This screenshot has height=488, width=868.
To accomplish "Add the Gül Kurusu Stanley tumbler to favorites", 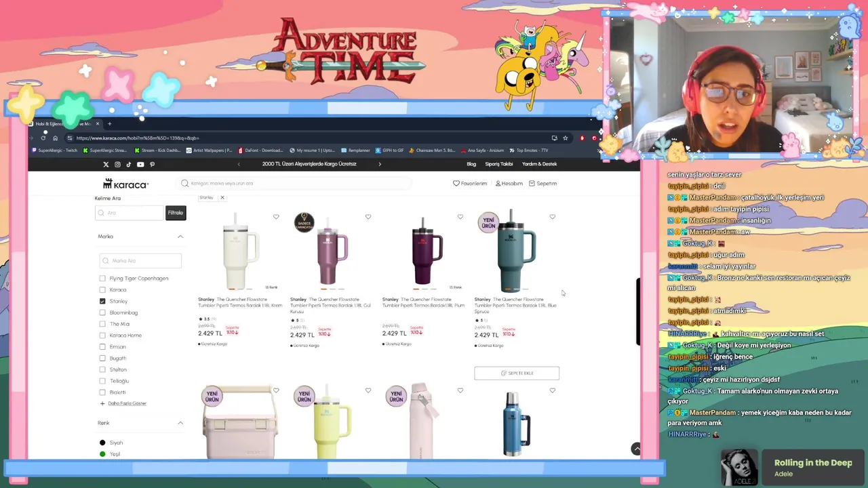I will [368, 217].
